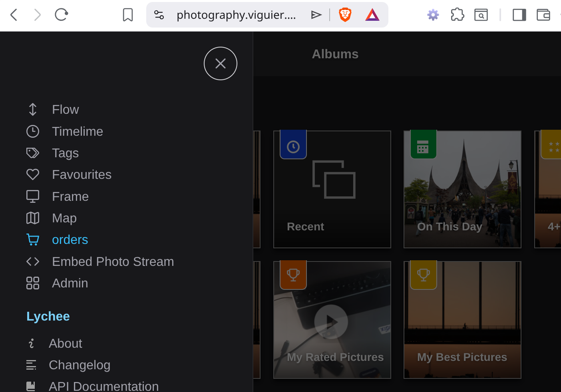Click the purple gear extension icon
561x392 pixels.
[x=433, y=15]
